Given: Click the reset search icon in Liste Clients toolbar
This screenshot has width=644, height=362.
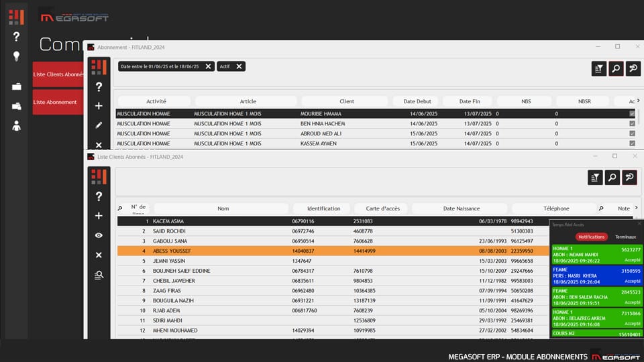Looking at the screenshot, I should (629, 177).
